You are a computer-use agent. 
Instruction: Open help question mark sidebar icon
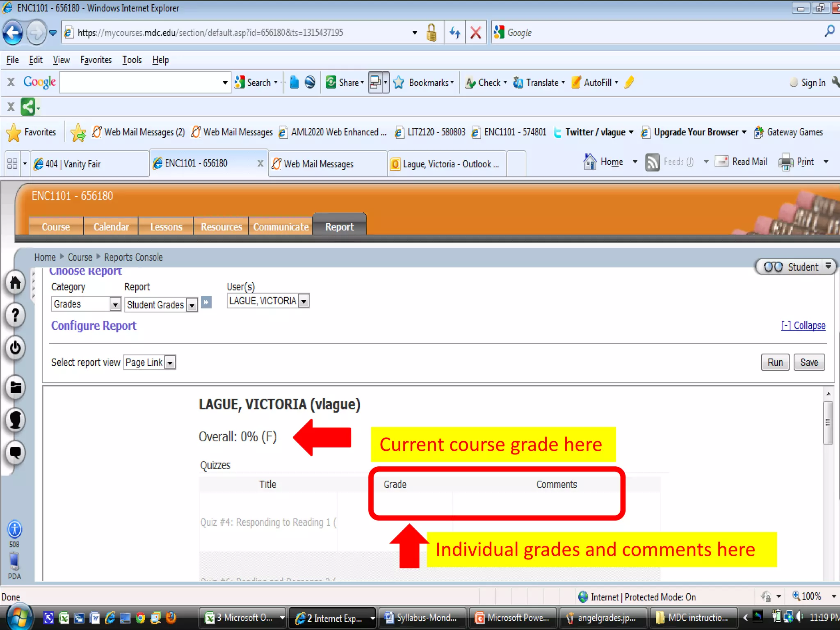15,315
